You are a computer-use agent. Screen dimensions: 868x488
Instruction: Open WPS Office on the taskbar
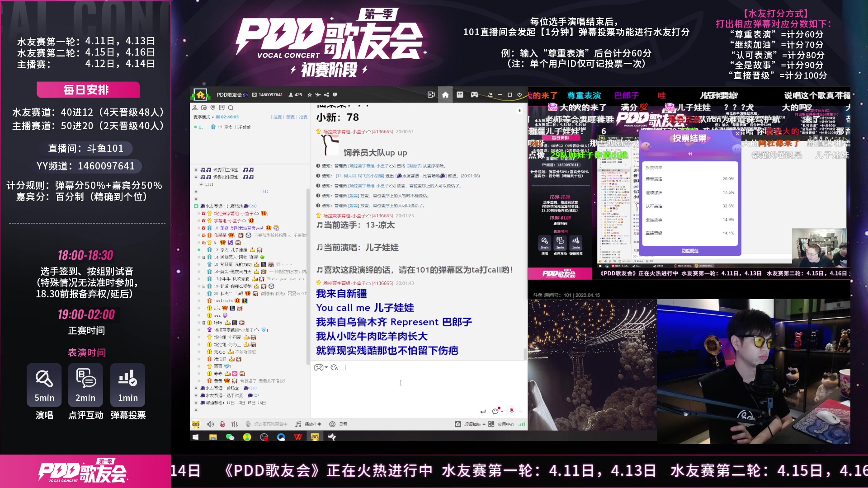(298, 437)
